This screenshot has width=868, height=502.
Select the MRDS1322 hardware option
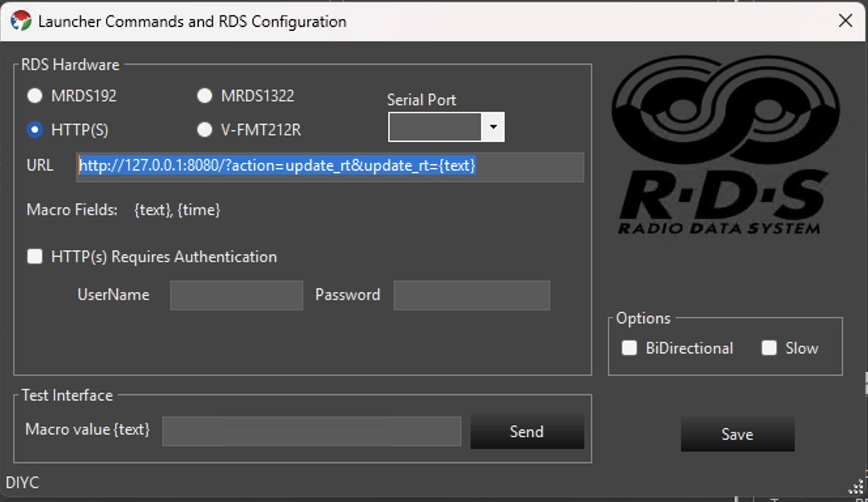(205, 95)
